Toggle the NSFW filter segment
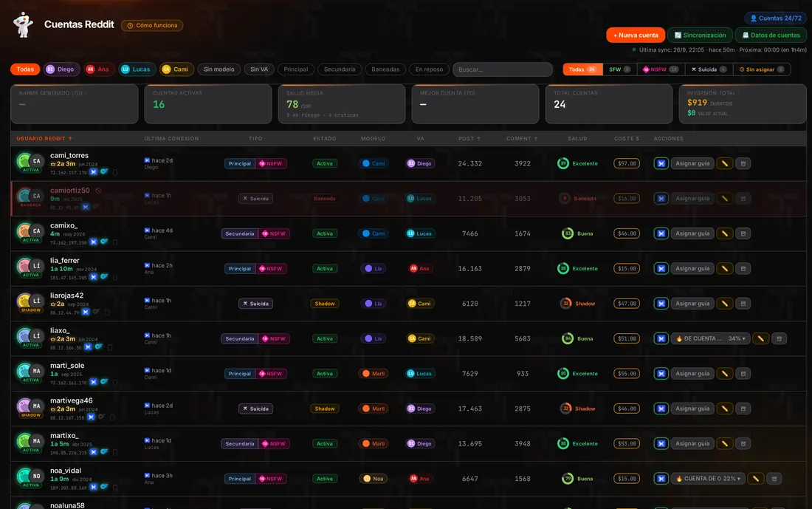812x509 pixels. pyautogui.click(x=660, y=69)
